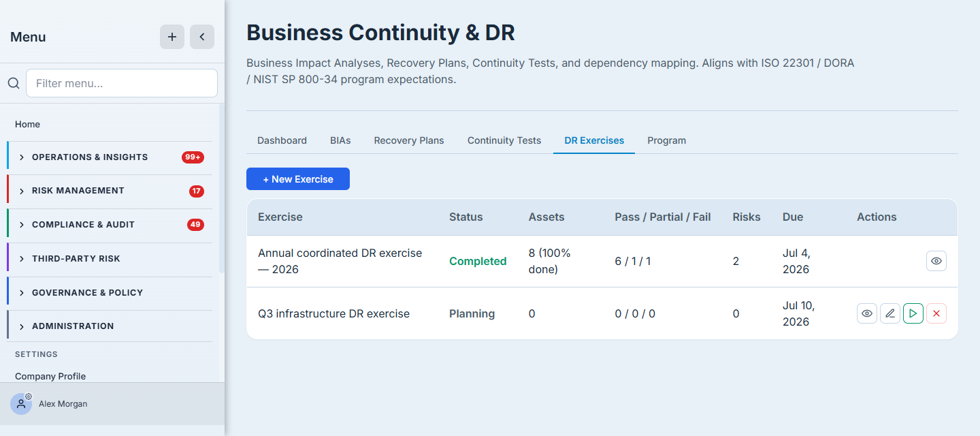This screenshot has width=980, height=436.
Task: Collapse the sidebar using the left chevron
Action: pyautogui.click(x=202, y=37)
